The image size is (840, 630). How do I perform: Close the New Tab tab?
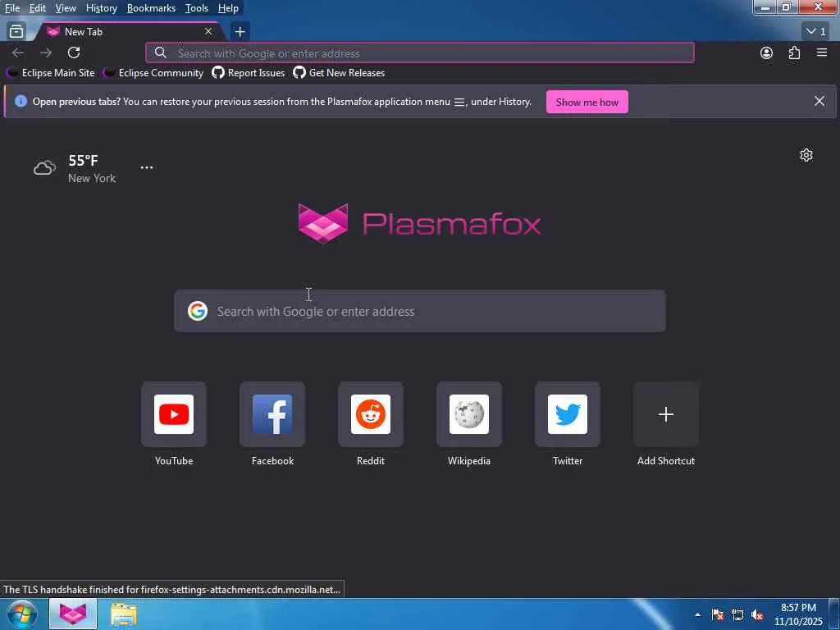[208, 32]
